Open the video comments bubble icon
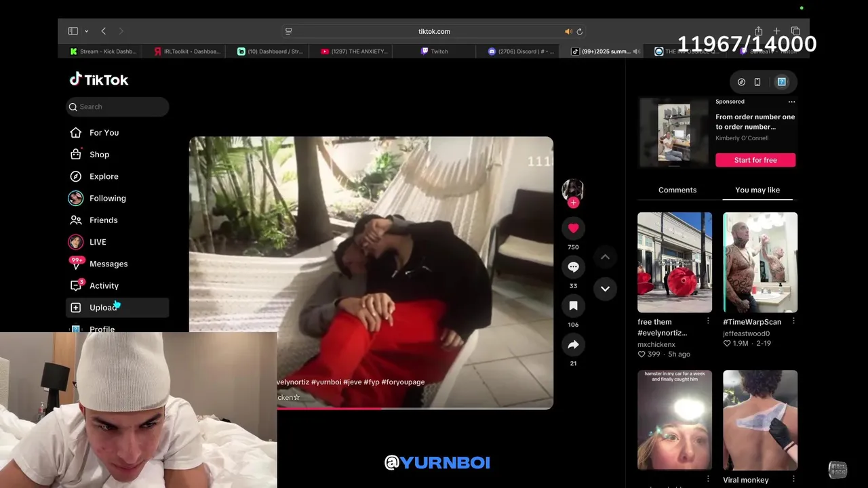 (x=573, y=267)
